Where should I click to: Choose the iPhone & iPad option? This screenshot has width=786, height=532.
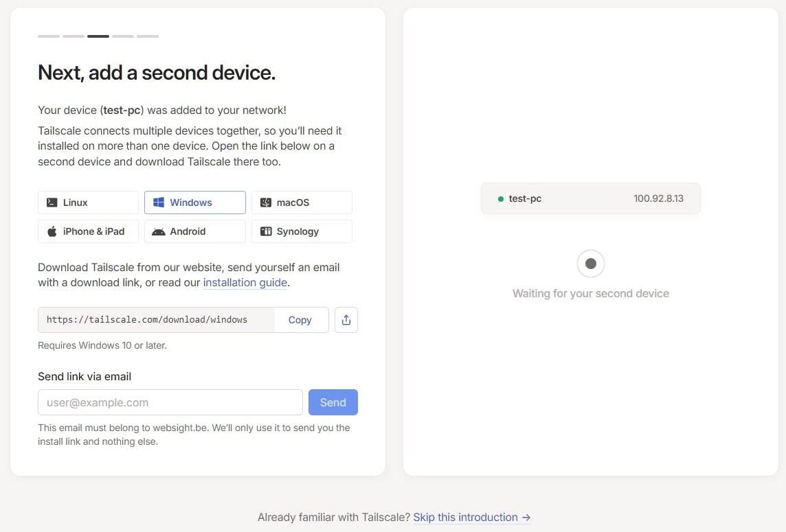point(88,231)
